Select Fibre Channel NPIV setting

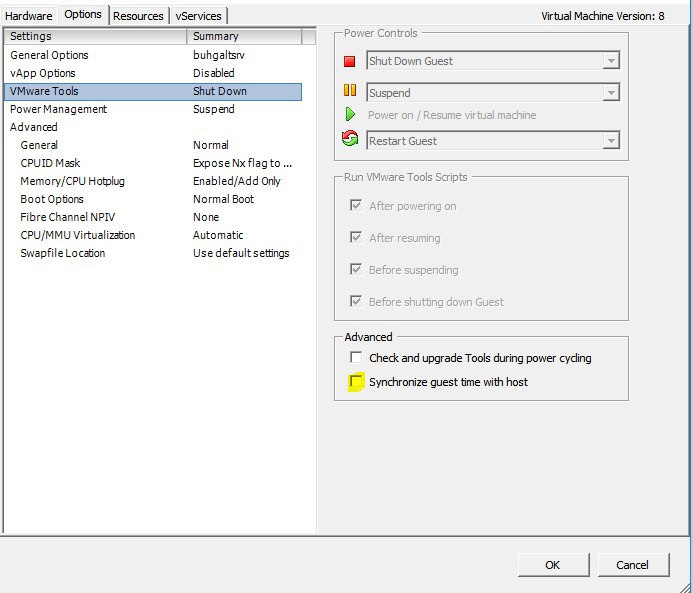[153, 217]
